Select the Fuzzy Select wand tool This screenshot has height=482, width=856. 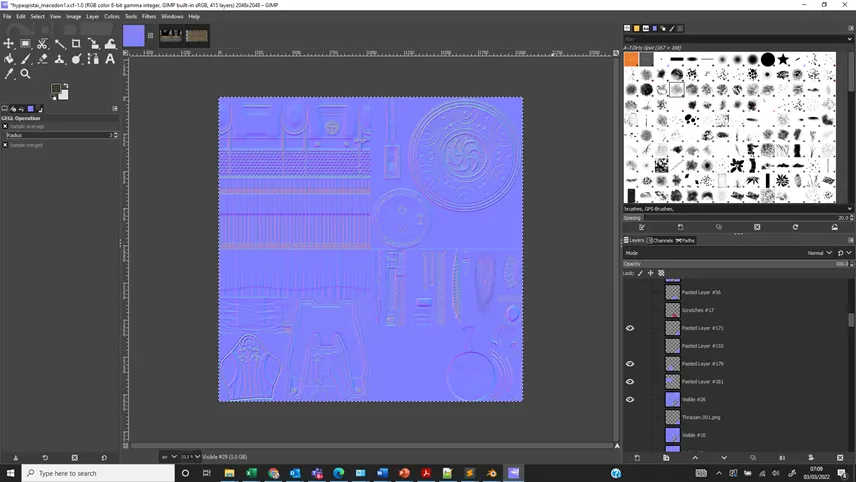[60, 44]
